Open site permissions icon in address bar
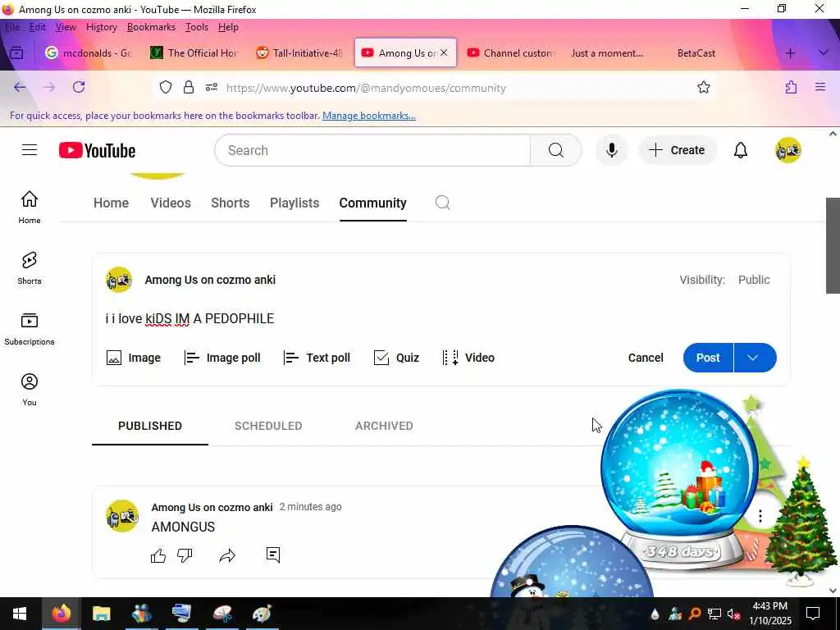The width and height of the screenshot is (840, 630). tap(212, 87)
